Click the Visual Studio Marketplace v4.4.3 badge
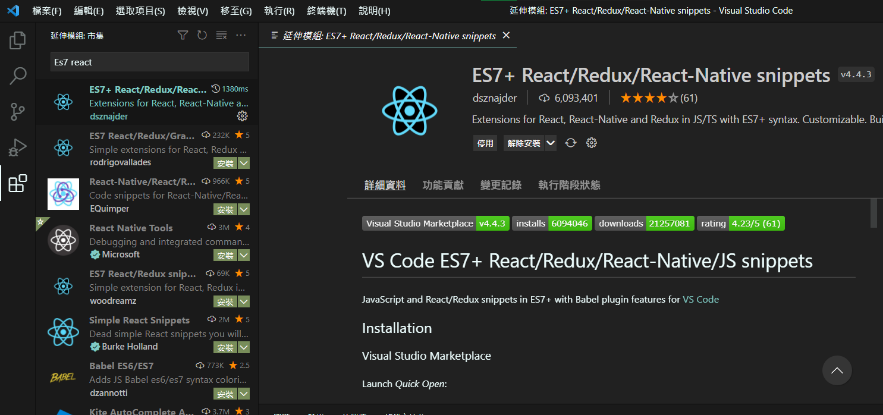 436,224
